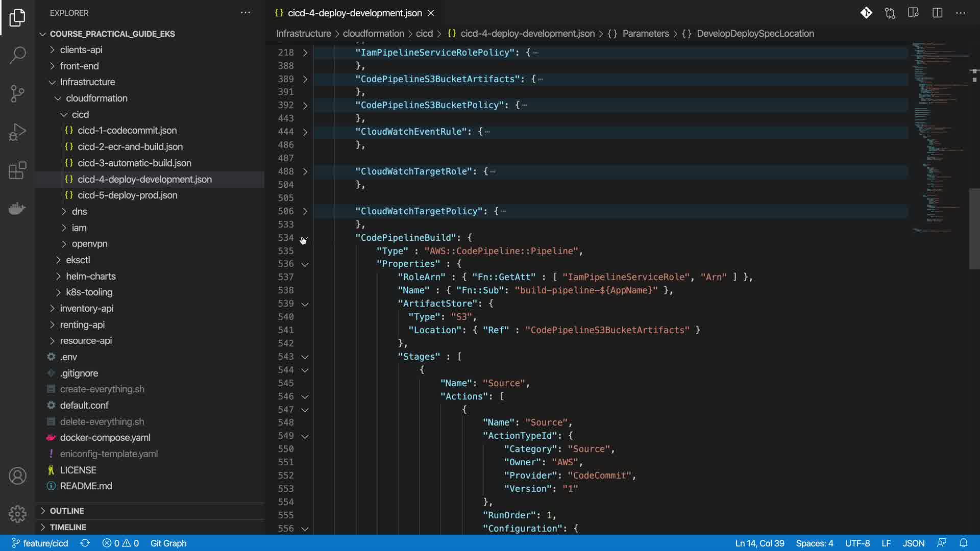980x551 pixels.
Task: Open cicd-5-deploy-prod.json file
Action: 127,195
